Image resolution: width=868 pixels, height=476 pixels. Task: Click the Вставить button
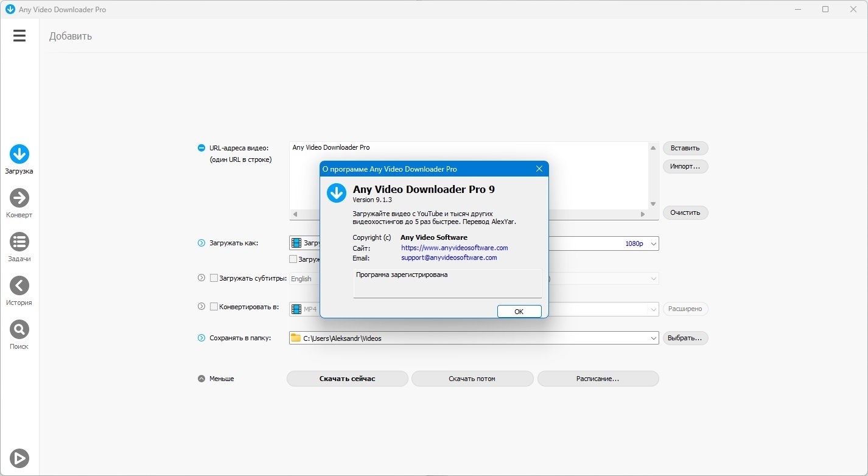tap(685, 148)
